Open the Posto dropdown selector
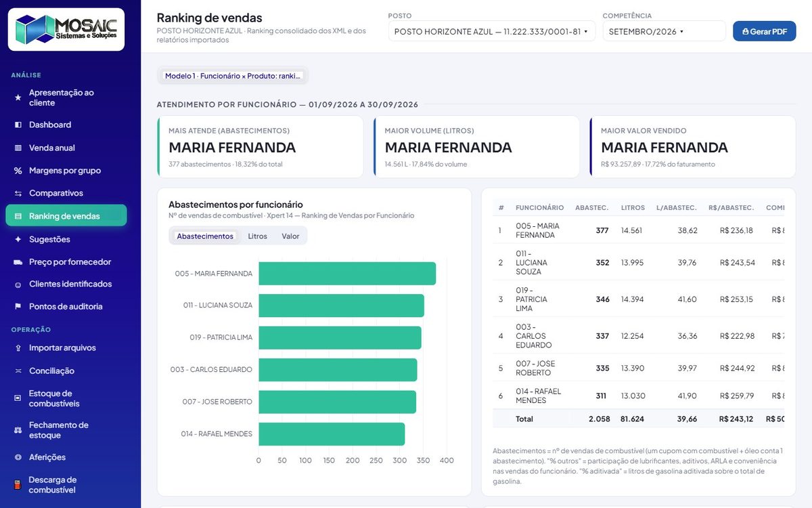This screenshot has height=508, width=812. click(492, 31)
